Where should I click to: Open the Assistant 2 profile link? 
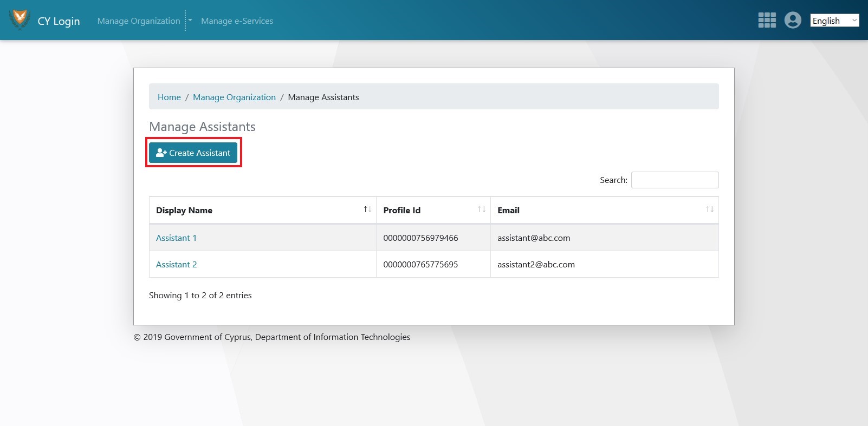(x=176, y=265)
